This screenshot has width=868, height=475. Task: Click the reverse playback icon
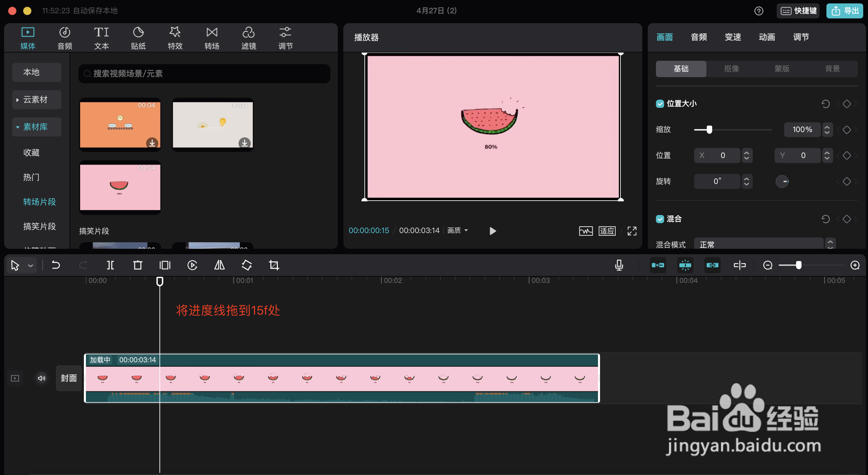[192, 265]
